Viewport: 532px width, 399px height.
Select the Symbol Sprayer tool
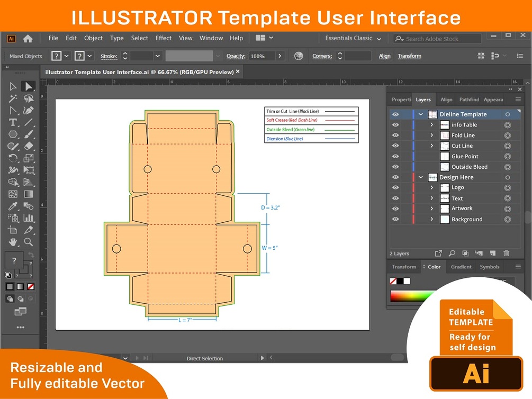pyautogui.click(x=13, y=218)
